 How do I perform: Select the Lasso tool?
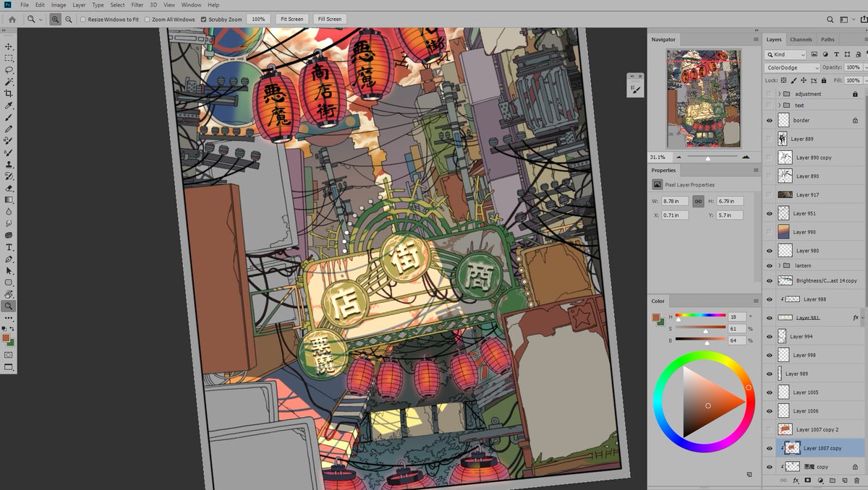tap(9, 70)
